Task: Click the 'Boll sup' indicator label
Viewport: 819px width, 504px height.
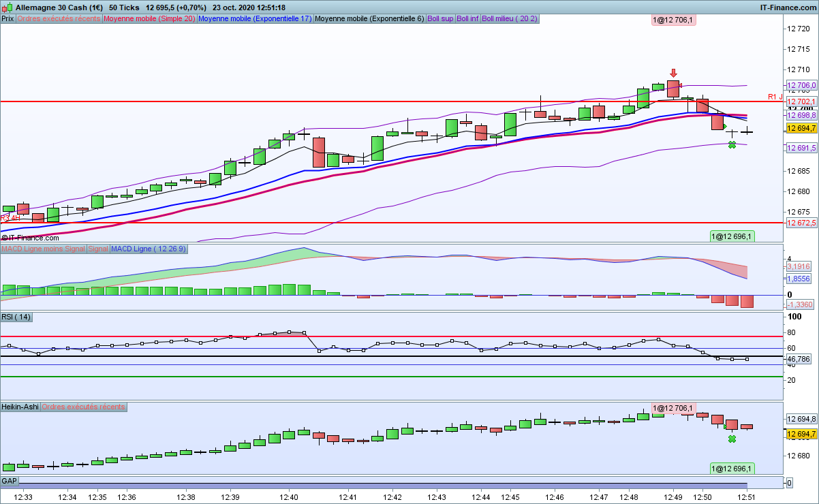Action: pos(440,19)
